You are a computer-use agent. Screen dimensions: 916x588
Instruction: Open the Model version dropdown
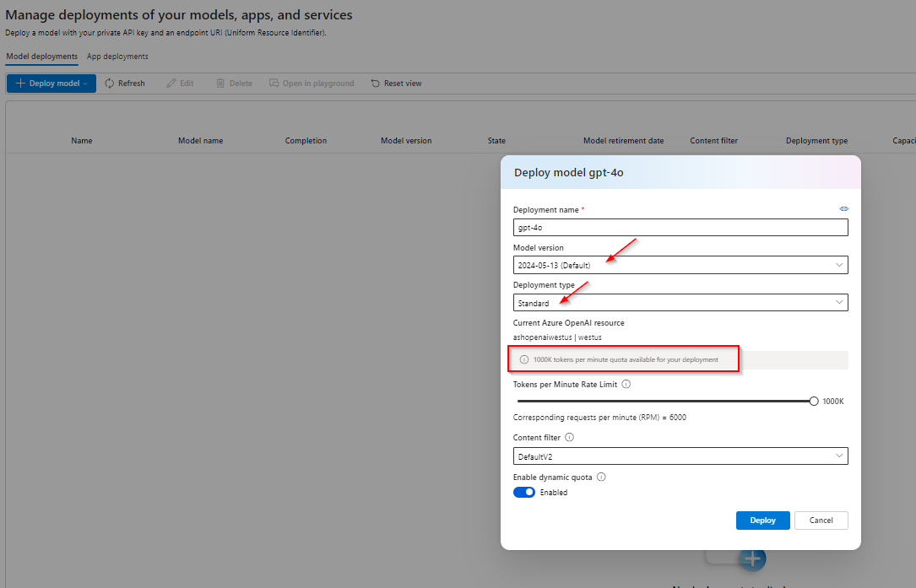[x=680, y=265]
